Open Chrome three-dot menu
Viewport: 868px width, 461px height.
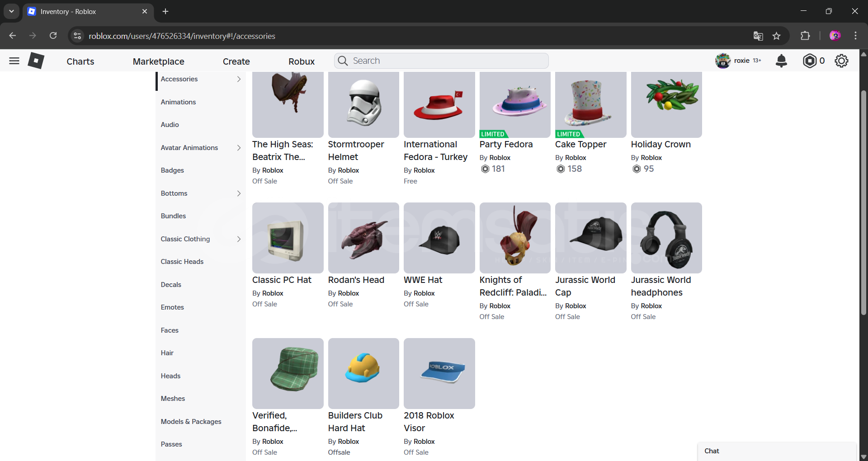(855, 36)
